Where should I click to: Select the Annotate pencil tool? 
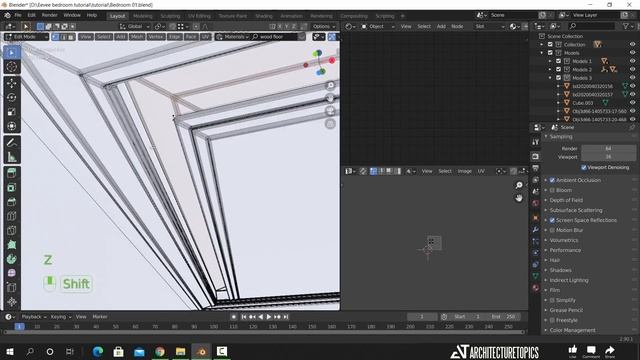click(x=11, y=142)
